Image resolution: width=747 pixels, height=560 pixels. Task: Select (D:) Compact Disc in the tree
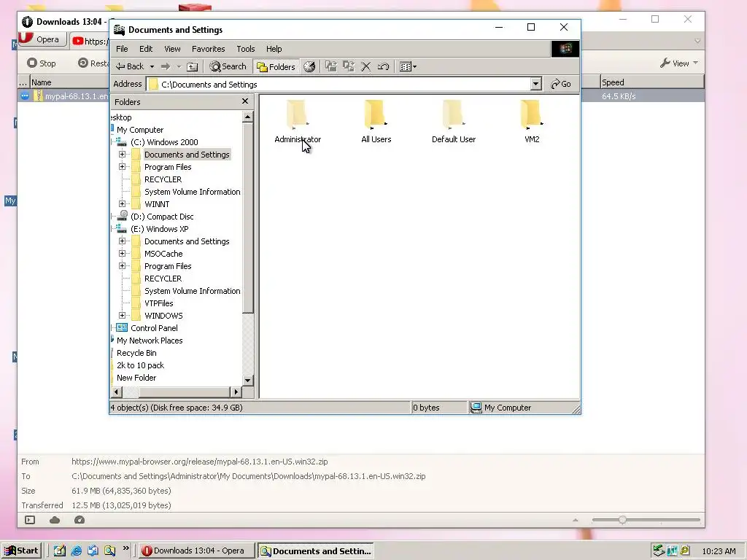pyautogui.click(x=162, y=216)
